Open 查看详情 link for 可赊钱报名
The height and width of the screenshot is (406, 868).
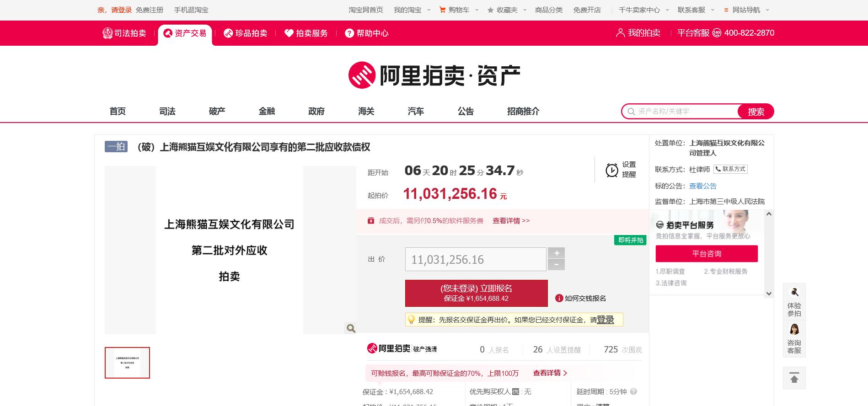[x=550, y=373]
